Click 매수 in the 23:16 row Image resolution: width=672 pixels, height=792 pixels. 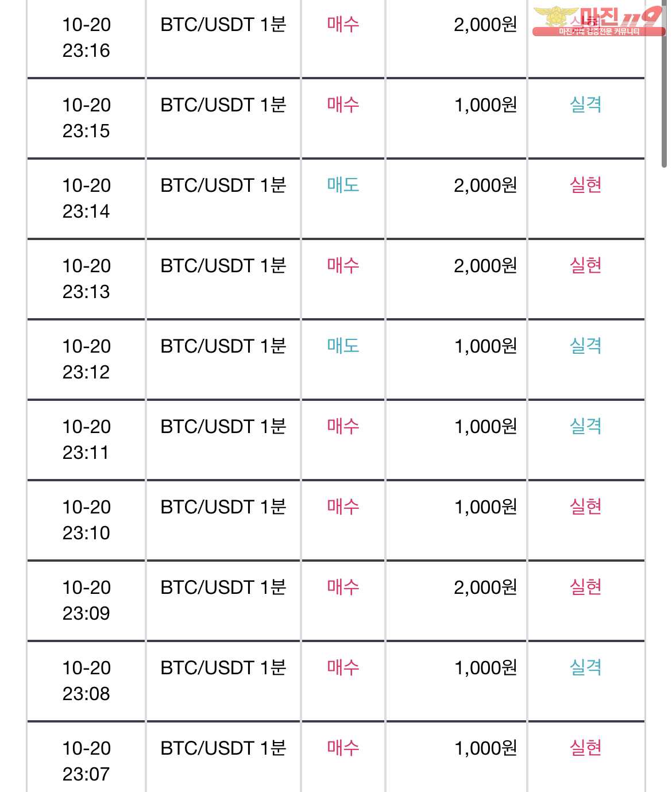(343, 24)
